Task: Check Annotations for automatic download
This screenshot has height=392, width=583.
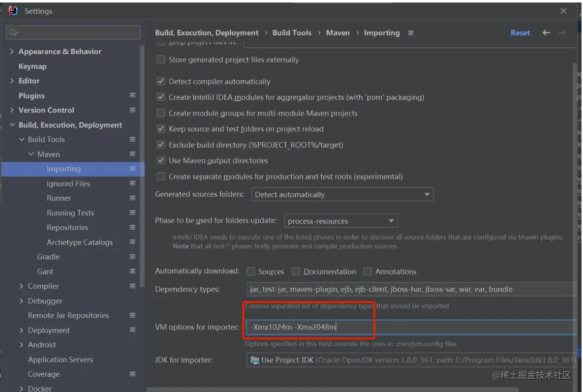Action: coord(368,271)
